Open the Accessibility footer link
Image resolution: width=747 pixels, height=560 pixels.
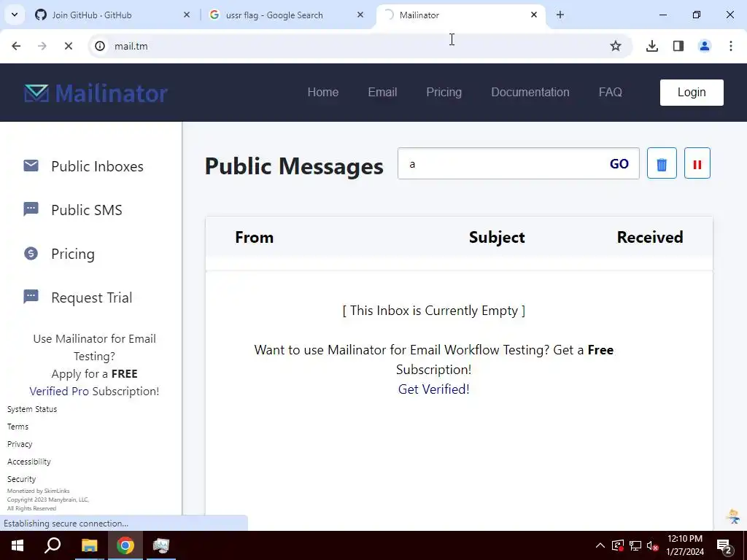(28, 462)
